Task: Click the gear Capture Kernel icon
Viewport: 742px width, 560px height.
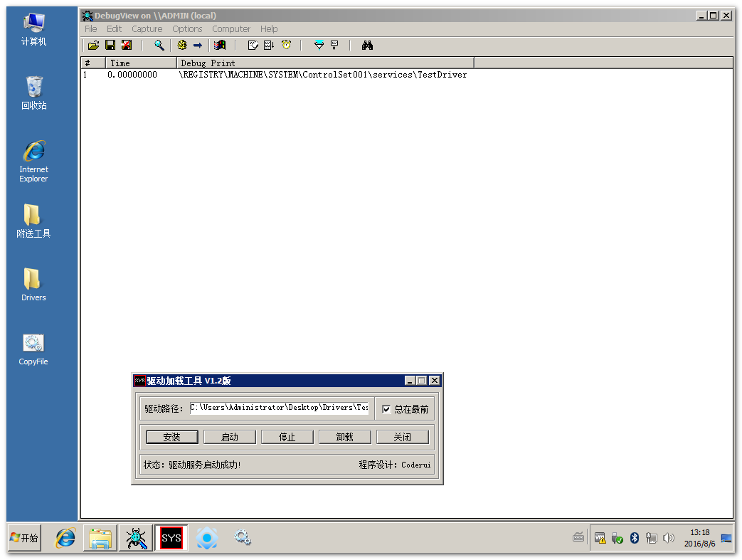Action: tap(181, 46)
